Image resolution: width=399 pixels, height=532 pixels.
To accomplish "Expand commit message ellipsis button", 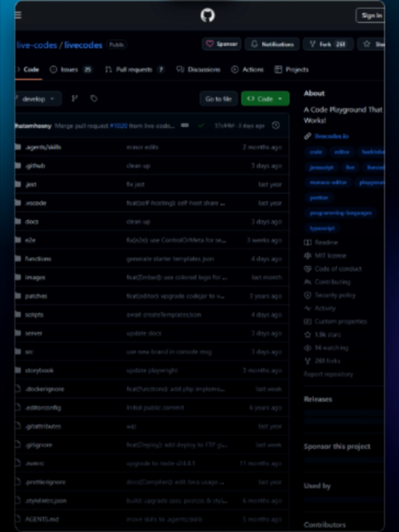I will 185,125.
